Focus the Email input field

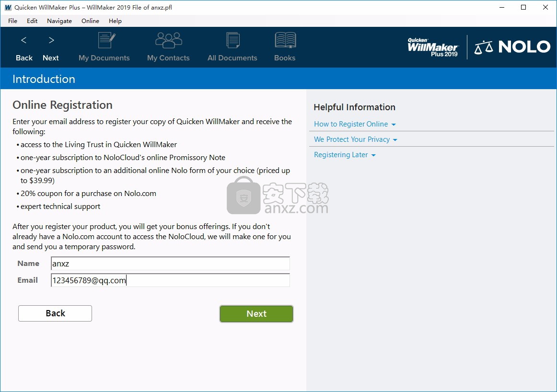(x=170, y=280)
